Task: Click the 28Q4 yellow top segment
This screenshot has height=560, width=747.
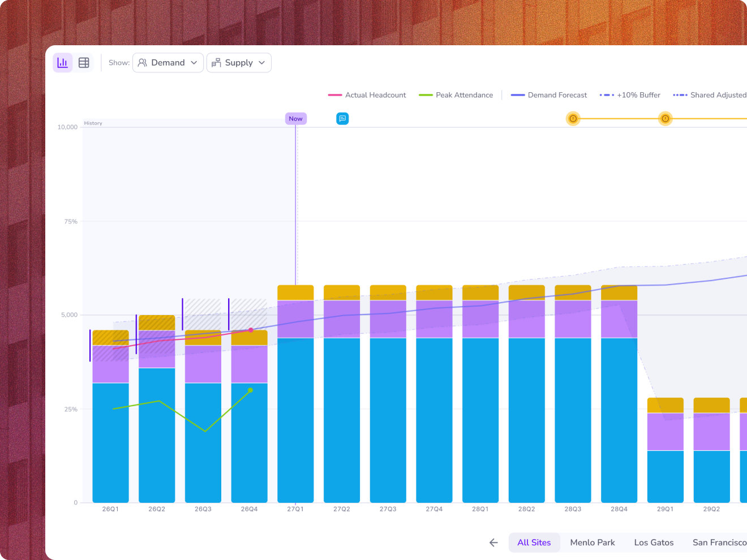Action: pos(619,292)
